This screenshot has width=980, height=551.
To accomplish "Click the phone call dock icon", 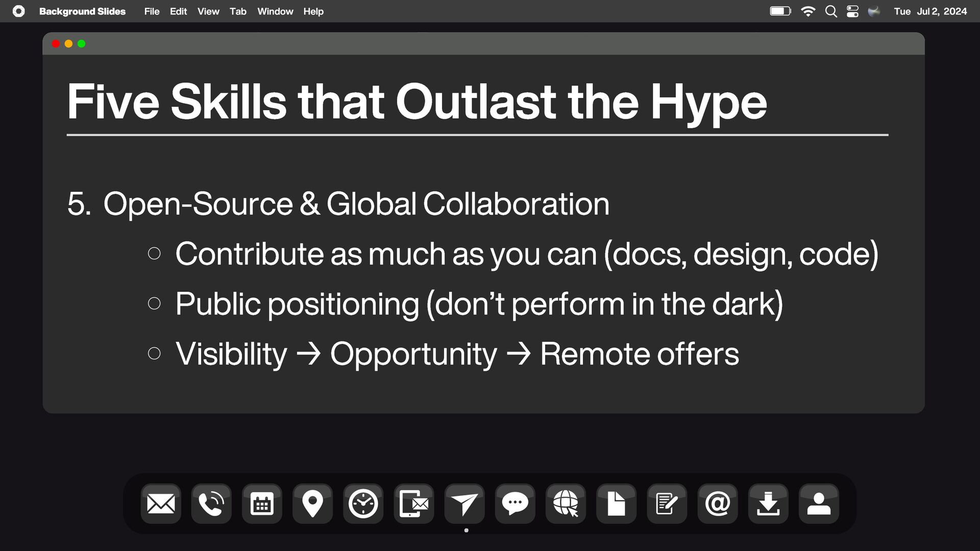I will tap(211, 504).
